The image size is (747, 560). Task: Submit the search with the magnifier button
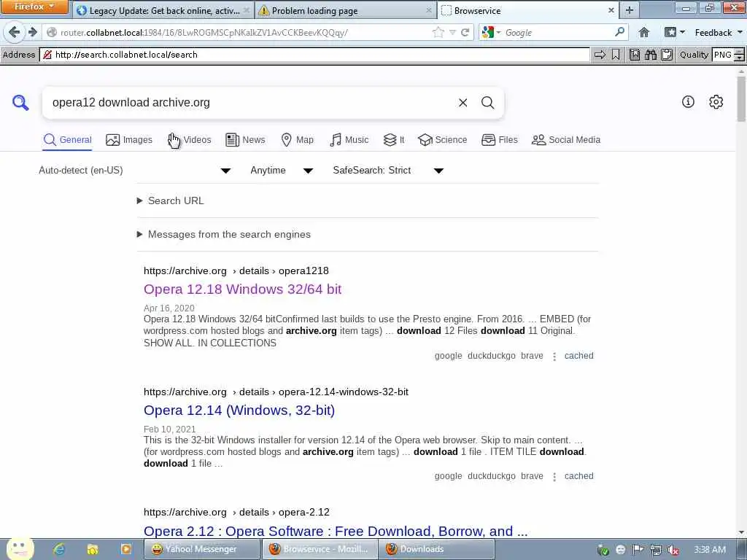487,102
